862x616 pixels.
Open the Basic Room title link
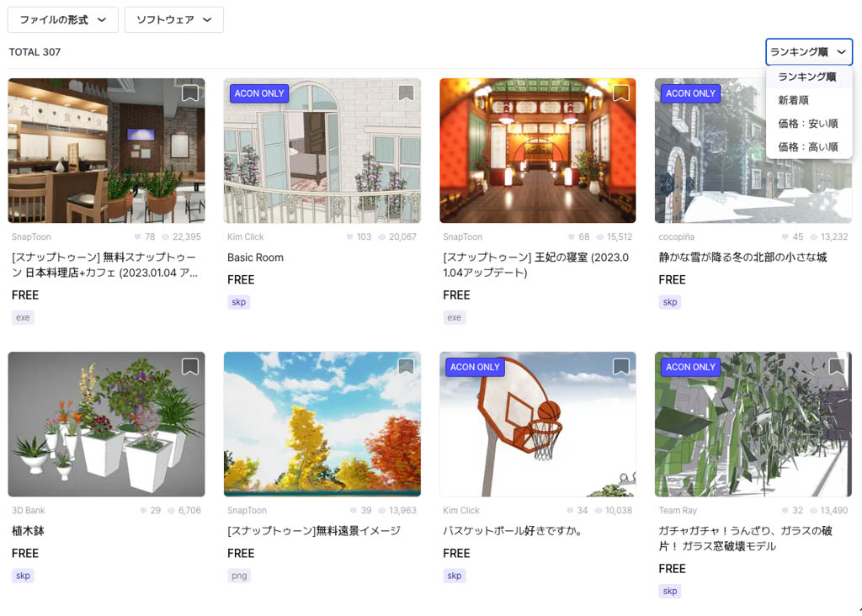click(255, 258)
